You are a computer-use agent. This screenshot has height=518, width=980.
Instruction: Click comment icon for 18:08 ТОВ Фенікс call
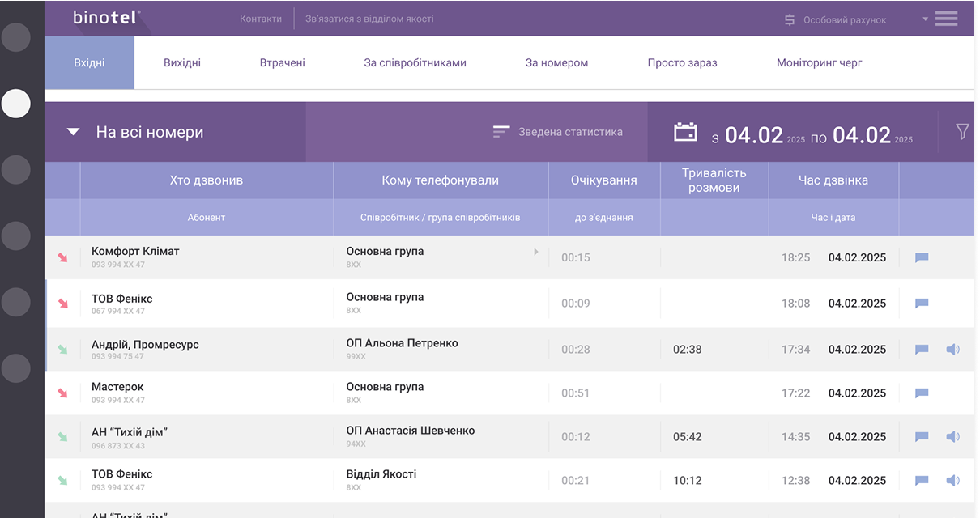(x=922, y=304)
